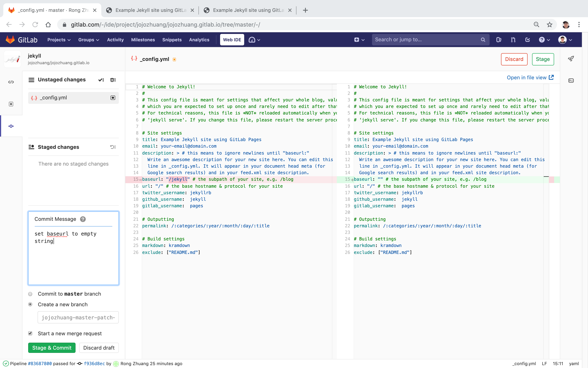Open new browser tab
The width and height of the screenshot is (588, 368).
(305, 10)
